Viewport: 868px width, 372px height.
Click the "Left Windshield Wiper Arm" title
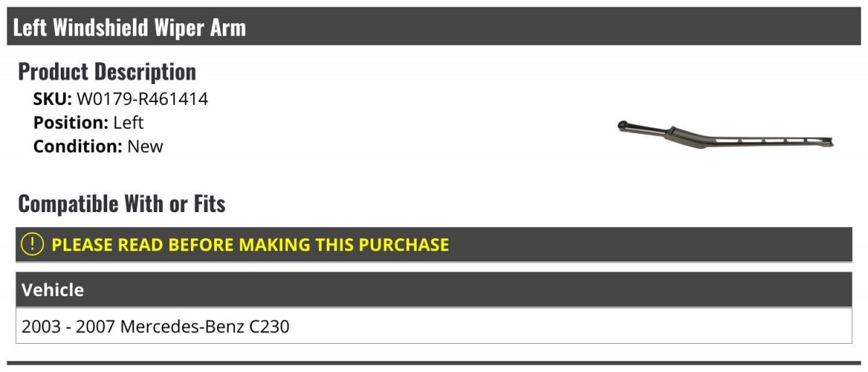coord(129,28)
